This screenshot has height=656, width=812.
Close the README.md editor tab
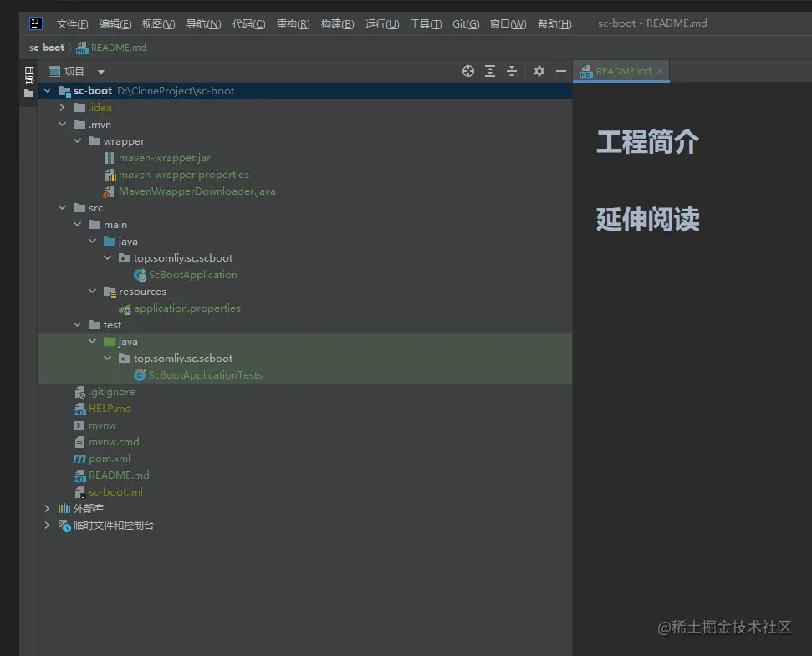pos(660,71)
